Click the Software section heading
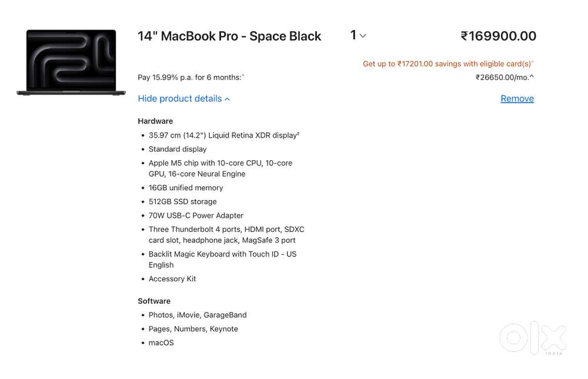This screenshot has width=588, height=379. point(154,301)
